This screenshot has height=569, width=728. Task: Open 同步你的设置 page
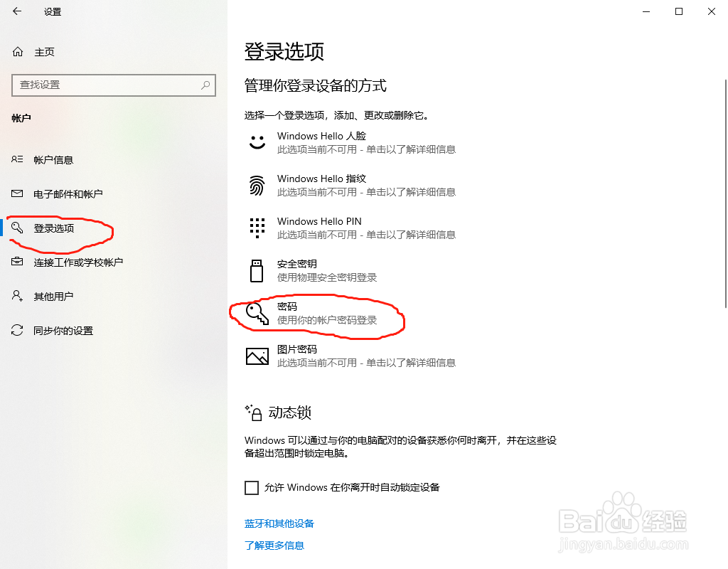pyautogui.click(x=63, y=331)
